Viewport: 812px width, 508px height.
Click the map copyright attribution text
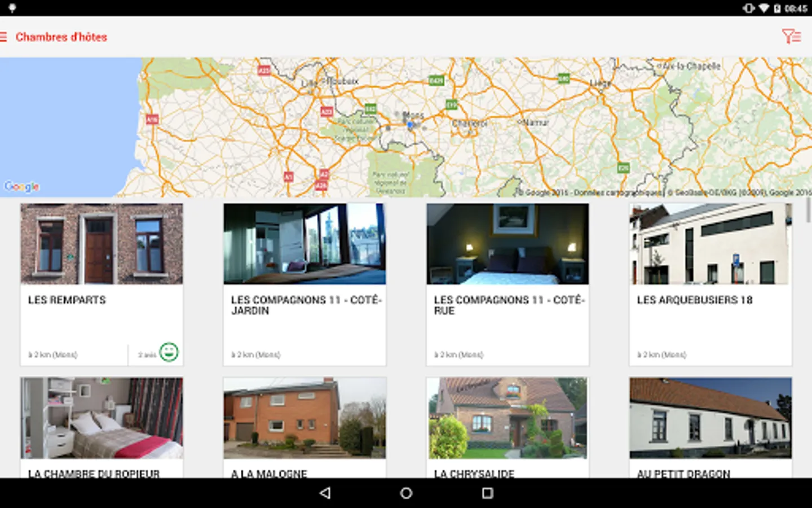[664, 192]
